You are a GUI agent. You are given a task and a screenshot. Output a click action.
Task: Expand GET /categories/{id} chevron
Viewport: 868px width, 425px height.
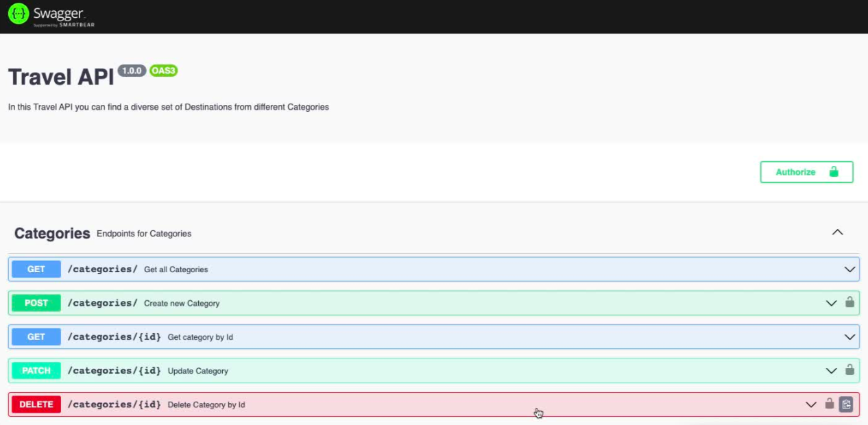849,337
